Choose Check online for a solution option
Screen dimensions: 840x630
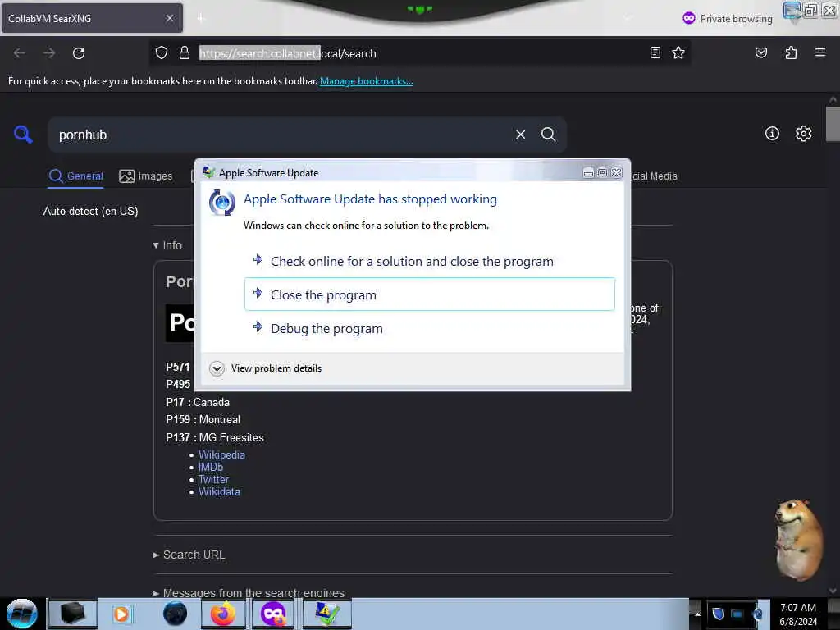tap(429, 261)
